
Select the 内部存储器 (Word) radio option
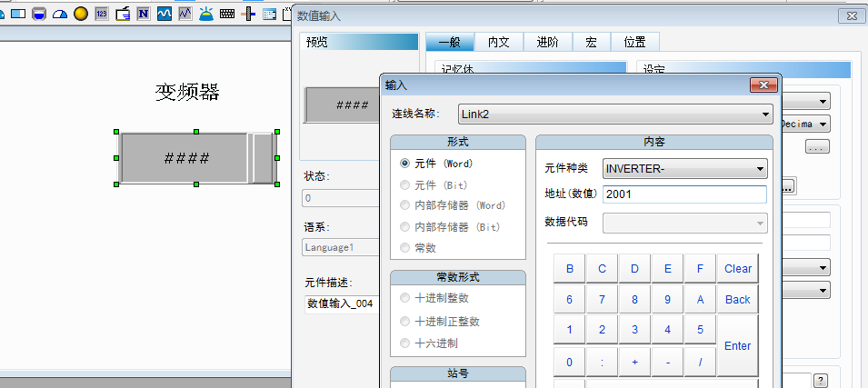coord(405,205)
